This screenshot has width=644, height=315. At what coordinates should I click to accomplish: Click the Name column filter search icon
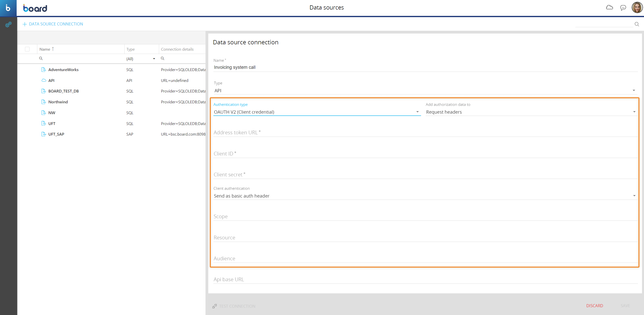41,58
